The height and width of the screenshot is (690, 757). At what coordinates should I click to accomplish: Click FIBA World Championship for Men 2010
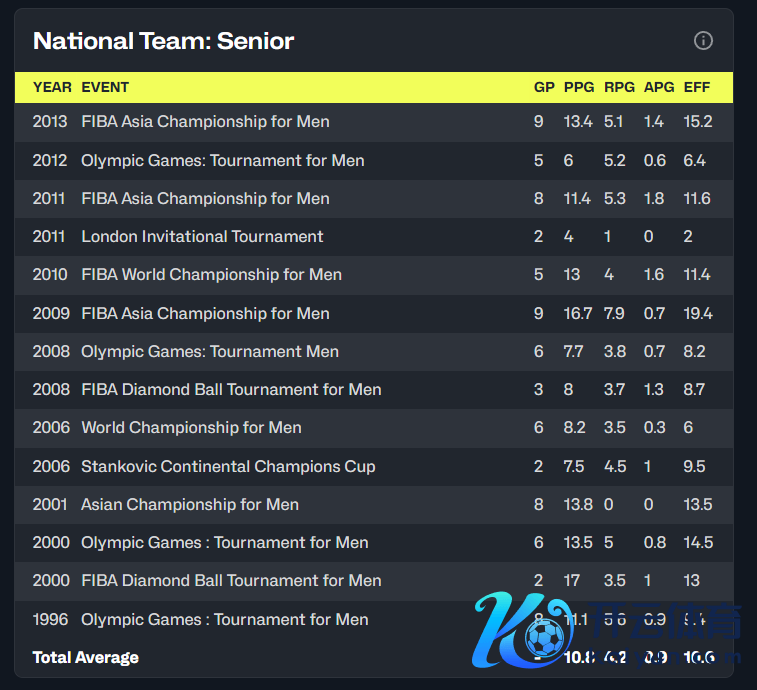coord(211,275)
